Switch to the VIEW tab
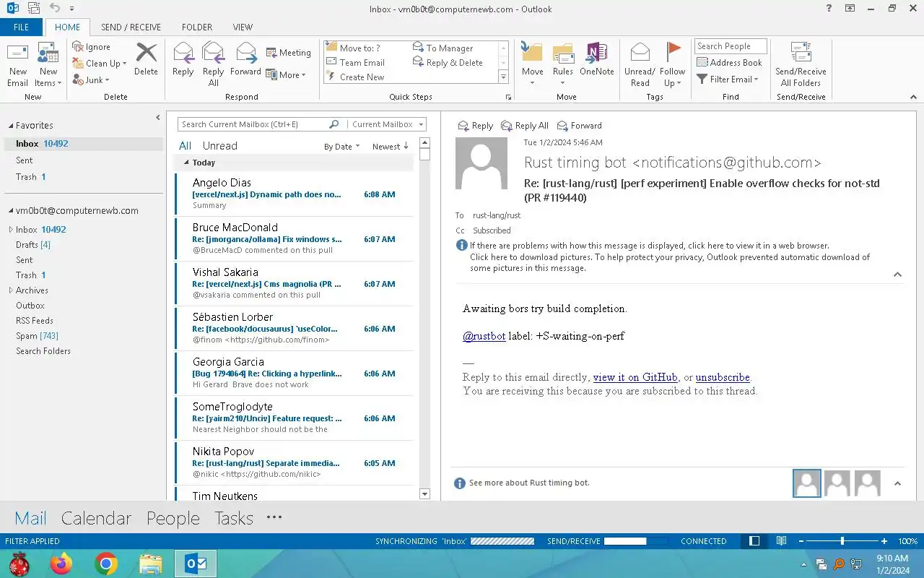The image size is (924, 578). (x=243, y=27)
